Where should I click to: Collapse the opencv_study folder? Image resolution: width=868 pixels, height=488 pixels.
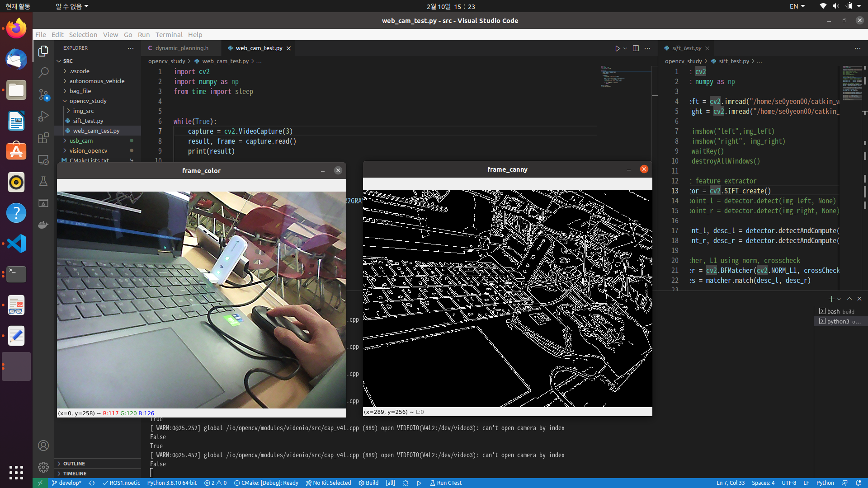pyautogui.click(x=88, y=101)
